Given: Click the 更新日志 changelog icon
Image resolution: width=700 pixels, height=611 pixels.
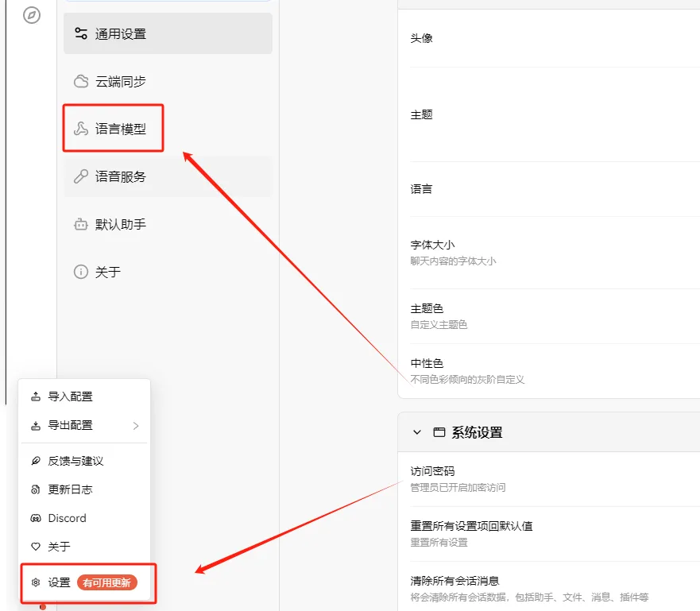Looking at the screenshot, I should [36, 489].
